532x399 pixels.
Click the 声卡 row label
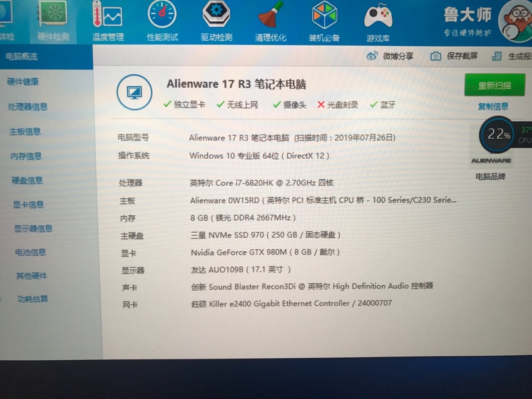point(130,288)
